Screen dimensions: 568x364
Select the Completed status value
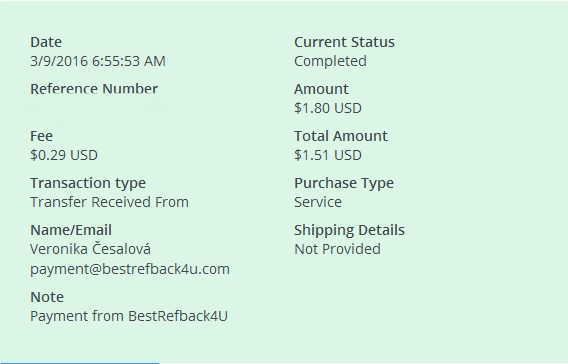330,61
